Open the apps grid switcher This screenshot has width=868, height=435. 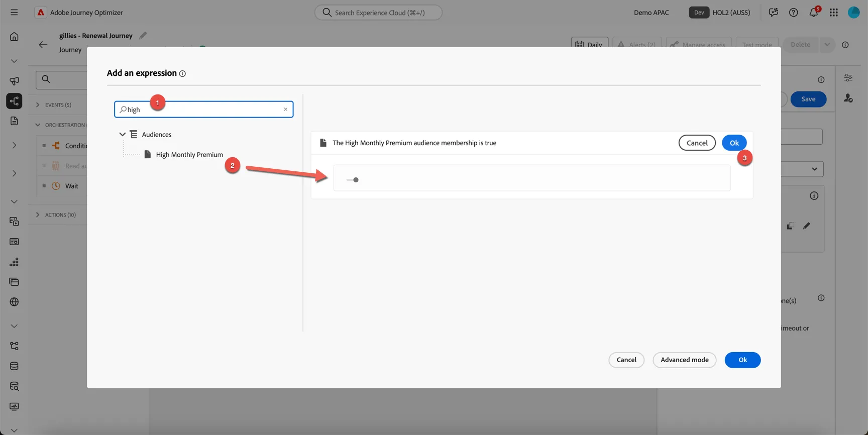coord(834,13)
